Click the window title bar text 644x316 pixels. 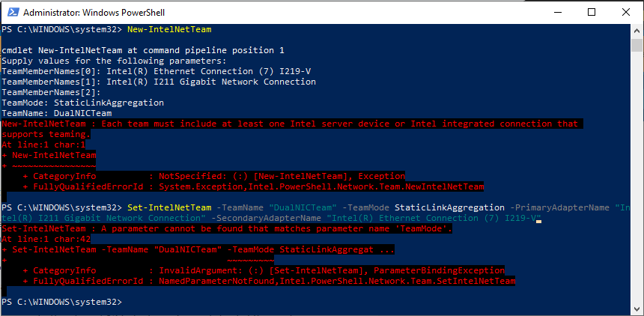[94, 13]
